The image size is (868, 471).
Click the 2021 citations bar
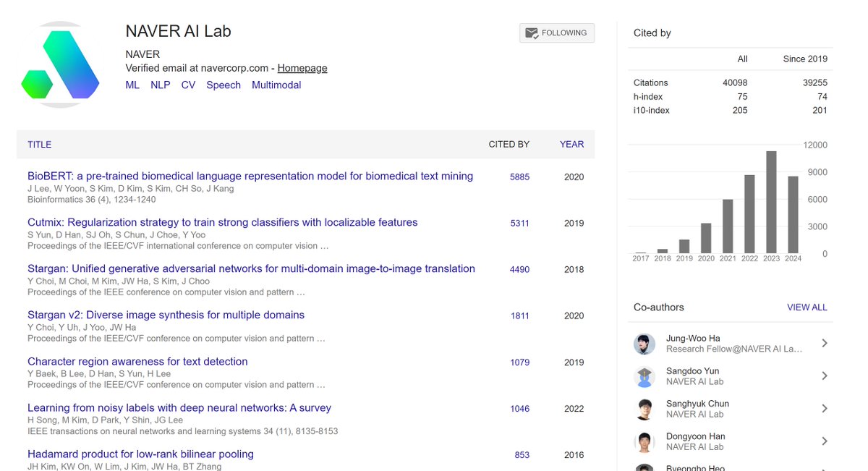coord(728,226)
